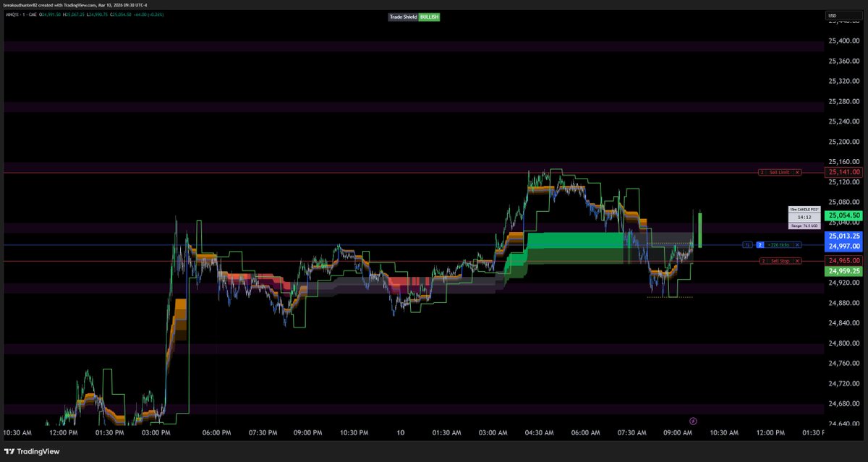Screen dimensions: 868x462
Task: Click the 25,120.00 price axis label
Action: (x=844, y=182)
